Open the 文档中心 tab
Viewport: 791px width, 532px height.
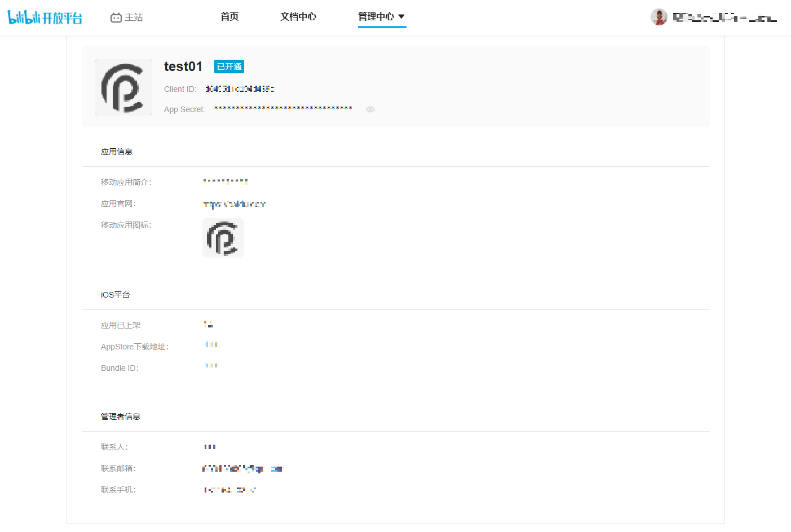coord(298,16)
